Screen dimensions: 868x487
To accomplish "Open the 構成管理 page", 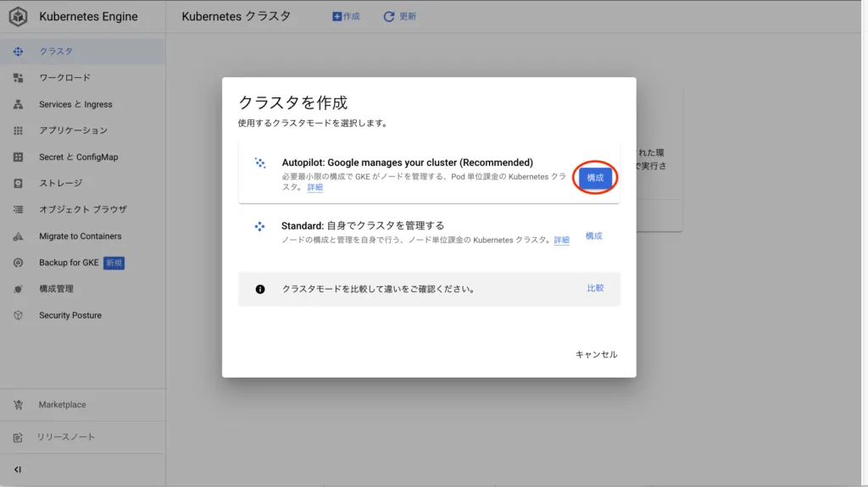I will coord(82,289).
